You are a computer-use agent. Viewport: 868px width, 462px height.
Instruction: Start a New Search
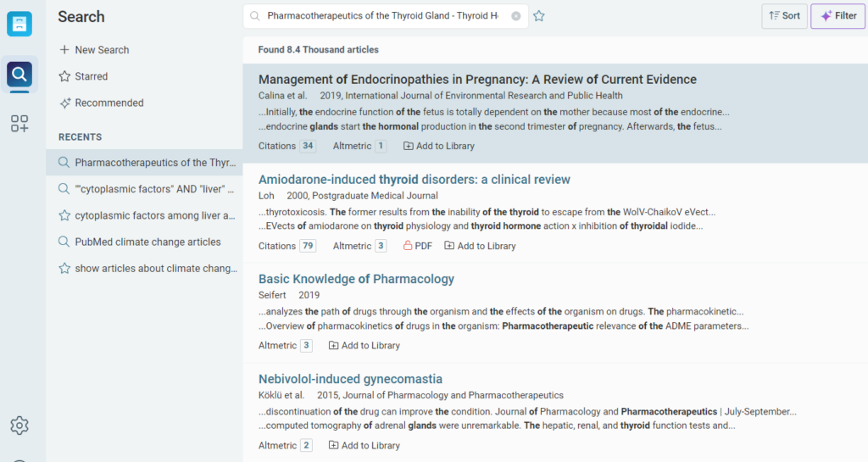coord(94,50)
